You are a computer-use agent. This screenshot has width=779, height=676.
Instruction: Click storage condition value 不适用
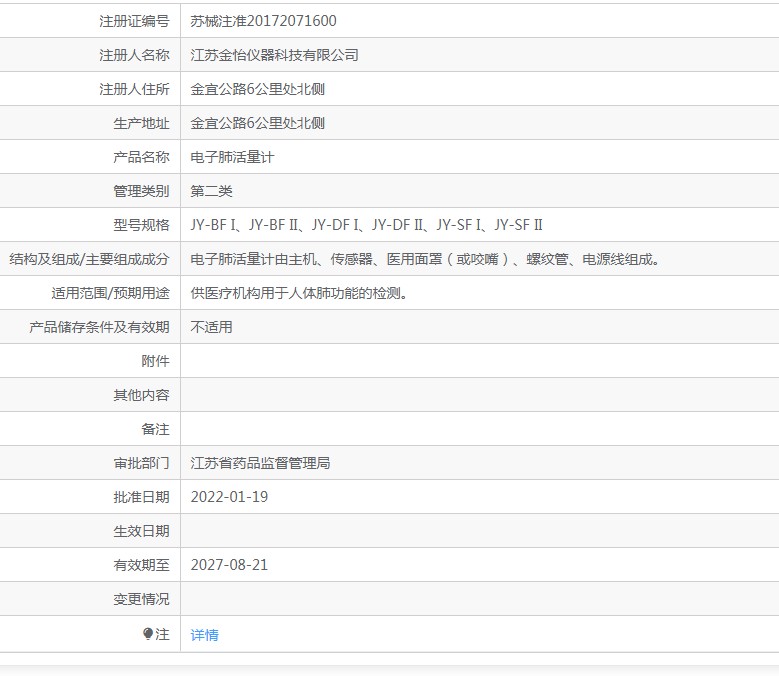211,327
